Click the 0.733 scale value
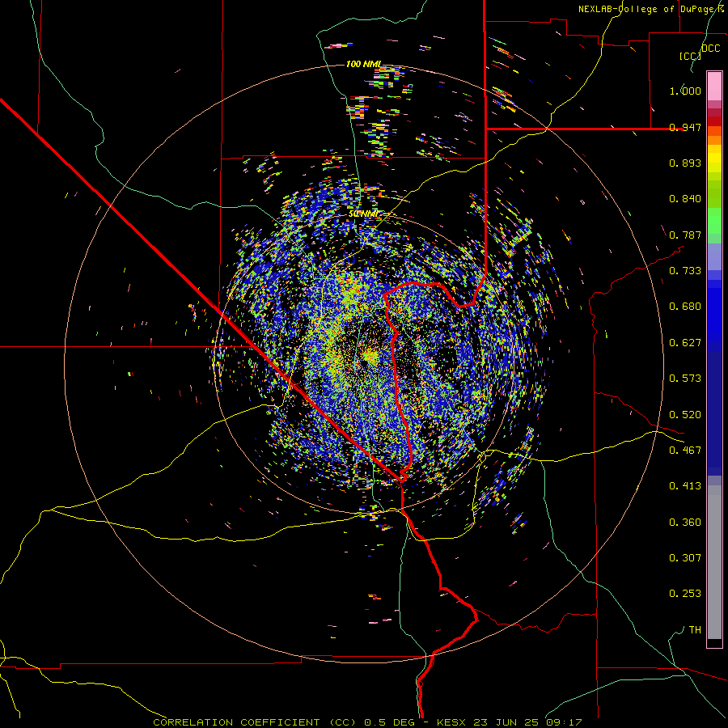 click(x=685, y=271)
